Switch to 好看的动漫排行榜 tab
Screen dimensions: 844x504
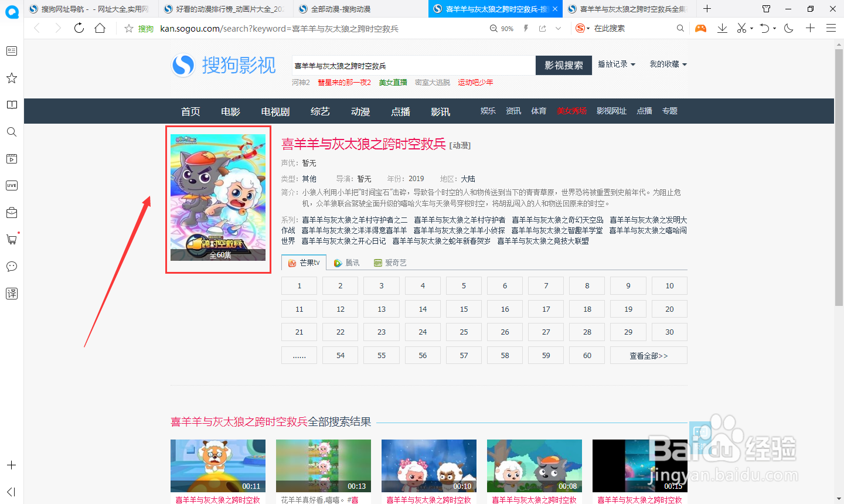(226, 9)
